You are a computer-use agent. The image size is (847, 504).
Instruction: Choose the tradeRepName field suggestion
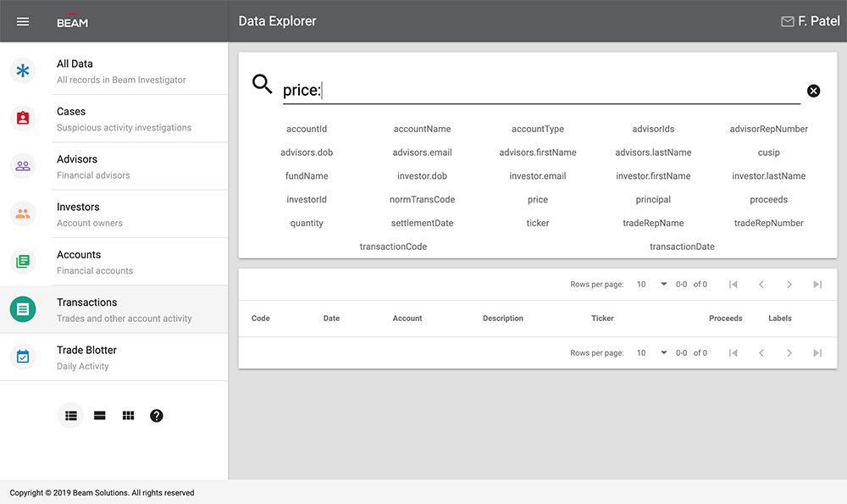(653, 224)
